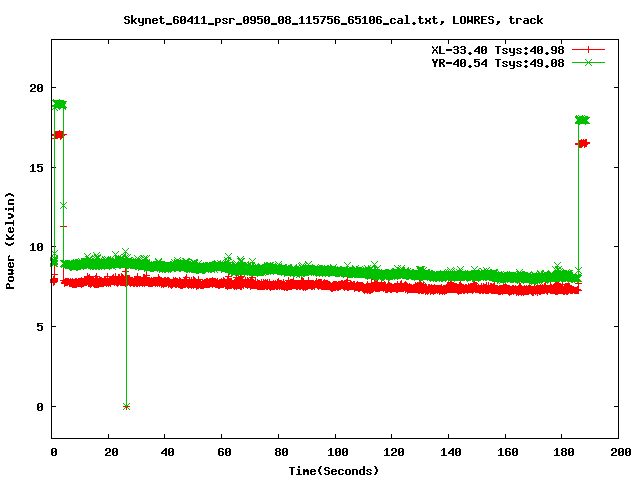
Task: Click the Time(Seconds) x-axis label
Action: 334,471
